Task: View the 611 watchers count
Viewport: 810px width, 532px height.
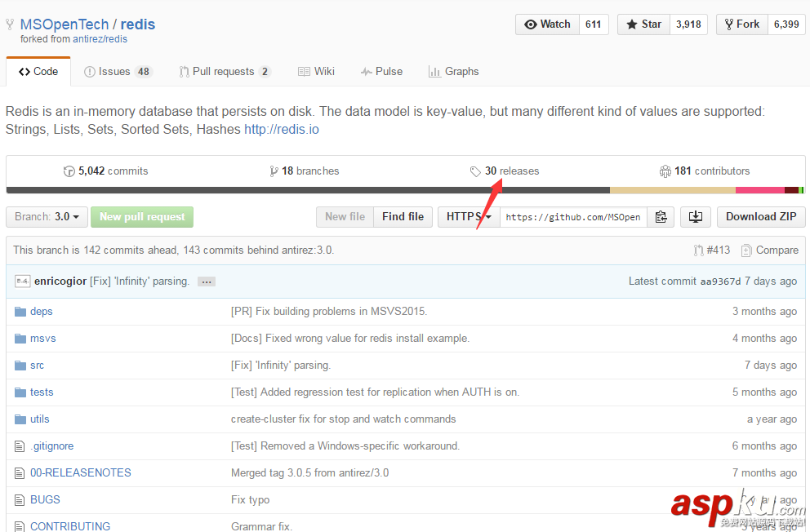Action: 594,24
